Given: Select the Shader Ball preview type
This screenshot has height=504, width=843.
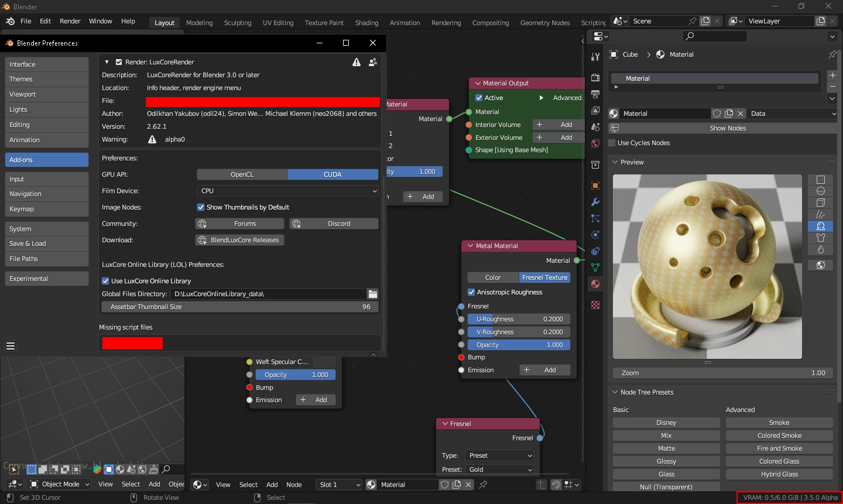Looking at the screenshot, I should point(820,226).
